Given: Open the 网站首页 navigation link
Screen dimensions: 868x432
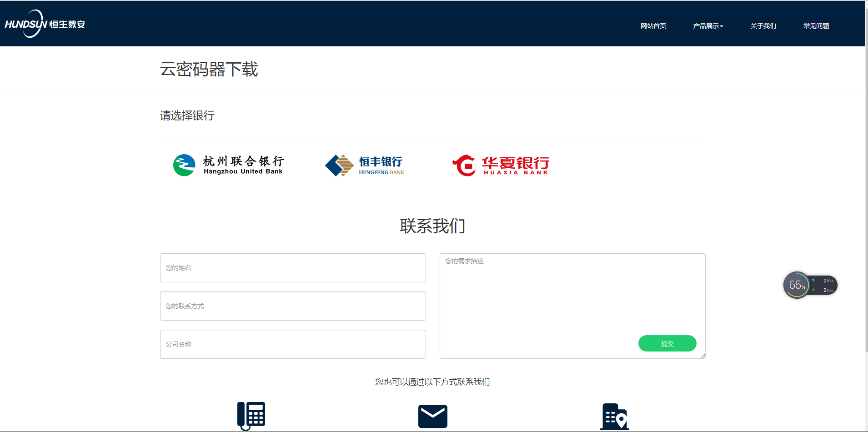Looking at the screenshot, I should click(653, 26).
